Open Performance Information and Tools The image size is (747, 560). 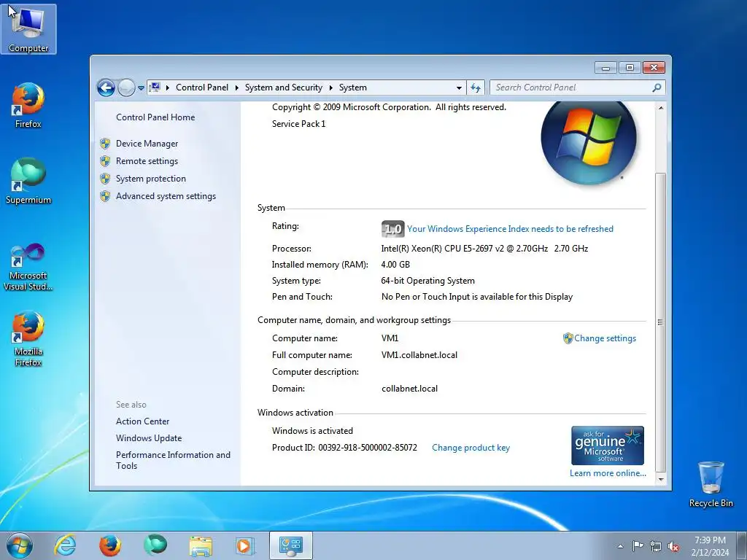point(173,461)
